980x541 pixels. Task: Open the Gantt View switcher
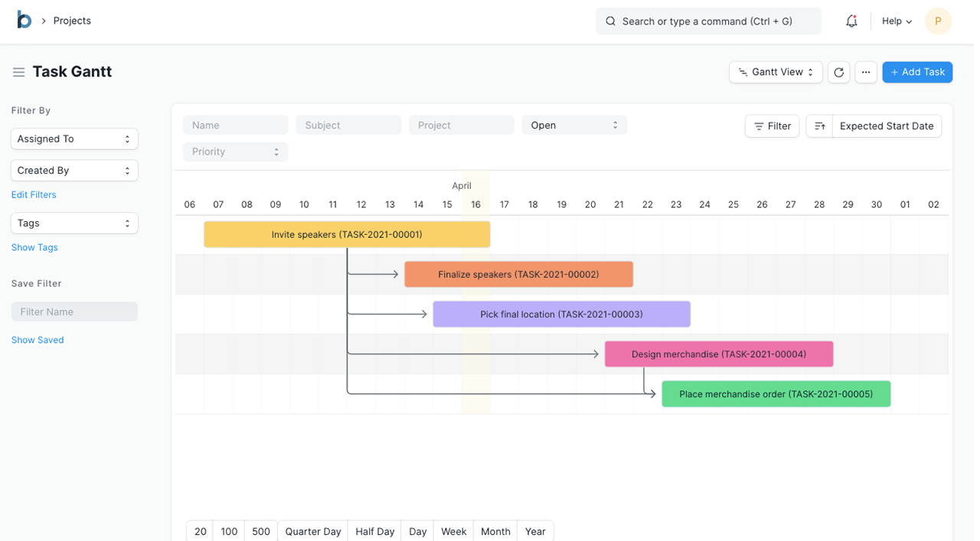tap(776, 72)
